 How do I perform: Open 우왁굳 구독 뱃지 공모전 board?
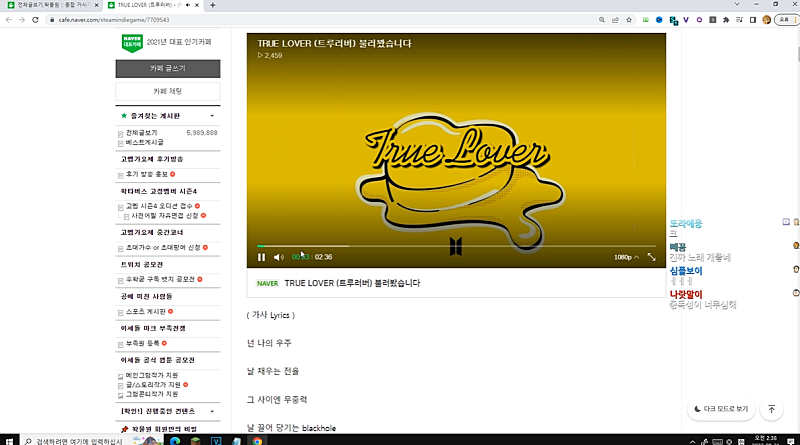160,280
